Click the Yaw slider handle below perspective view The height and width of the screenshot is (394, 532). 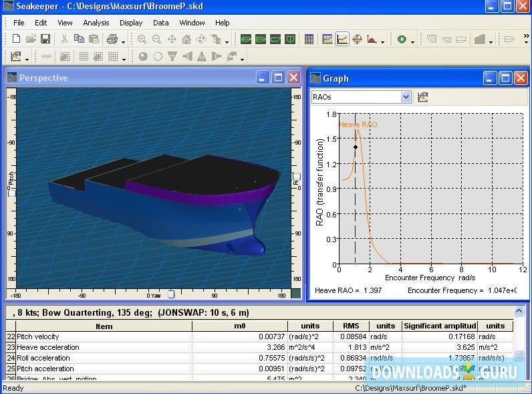click(x=170, y=294)
